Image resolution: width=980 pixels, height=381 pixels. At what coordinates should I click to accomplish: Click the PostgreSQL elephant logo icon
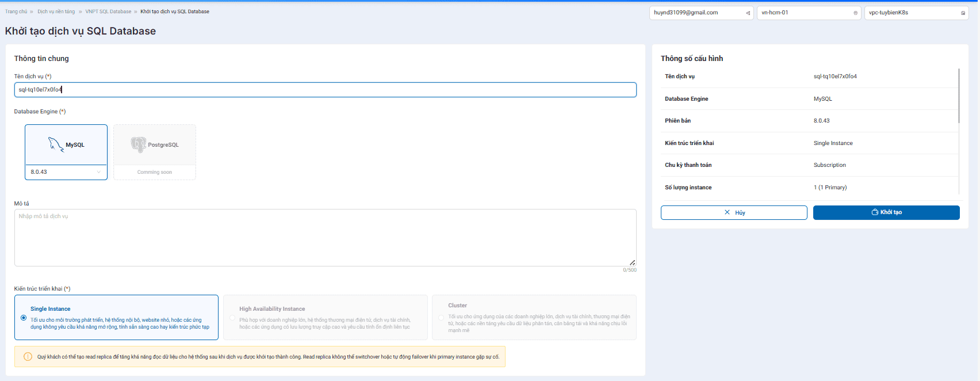[138, 144]
